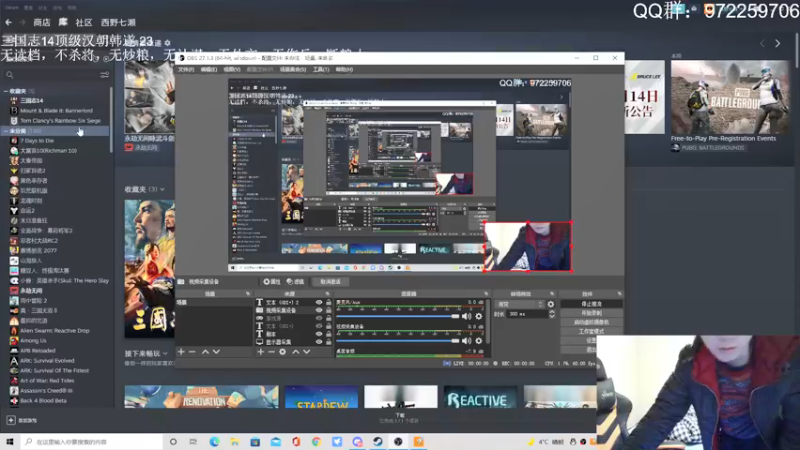800x450 pixels.
Task: Move source down with sources down arrow
Action: 307,352
